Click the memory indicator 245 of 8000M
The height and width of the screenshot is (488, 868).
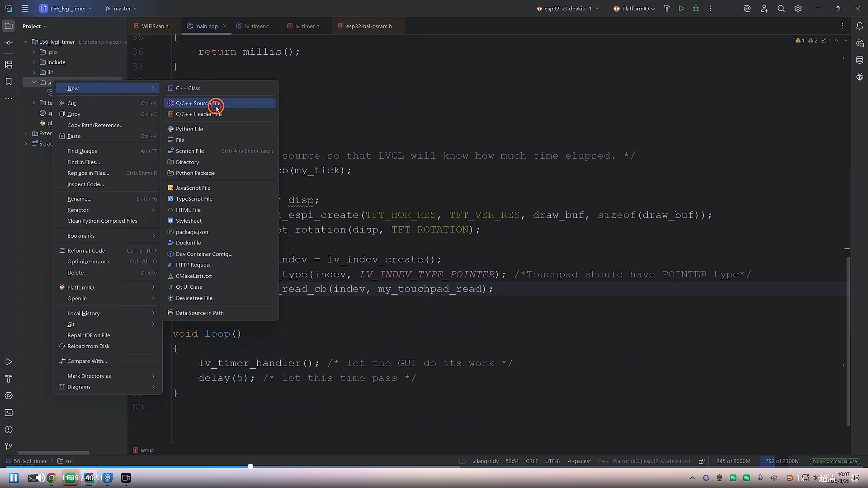[733, 461]
